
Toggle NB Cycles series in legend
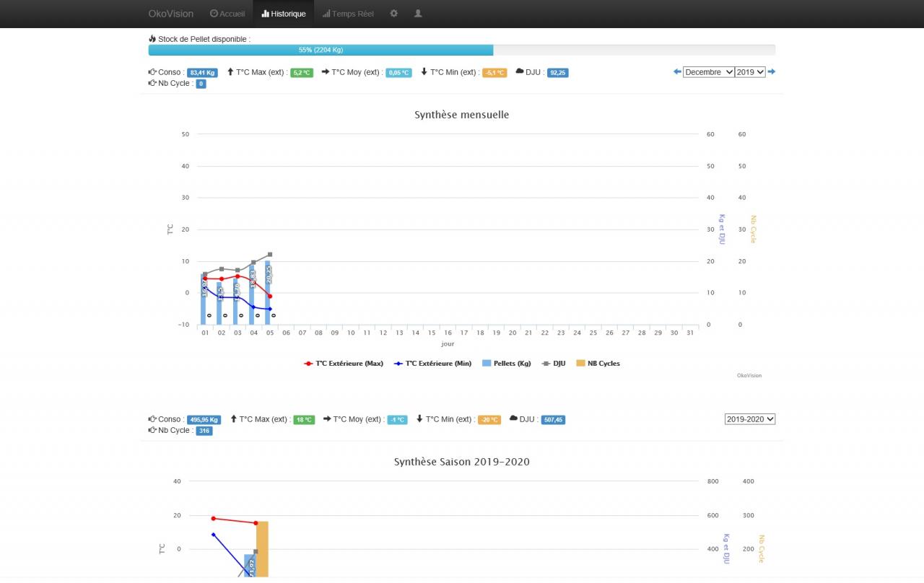(x=598, y=364)
